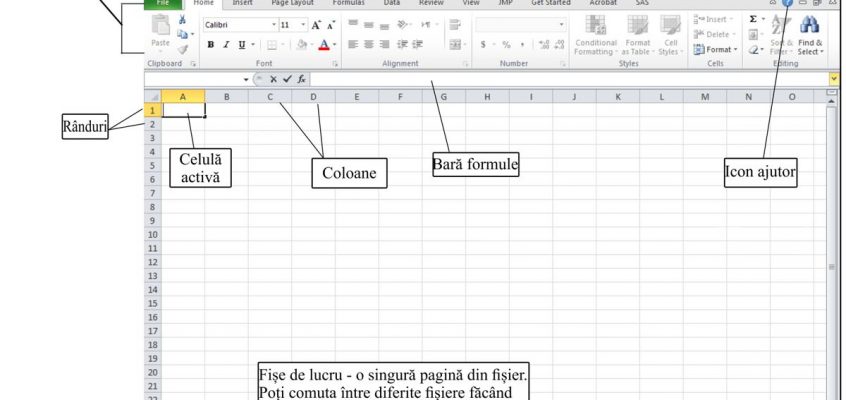Toggle Italic formatting
This screenshot has height=400, width=846.
point(226,45)
